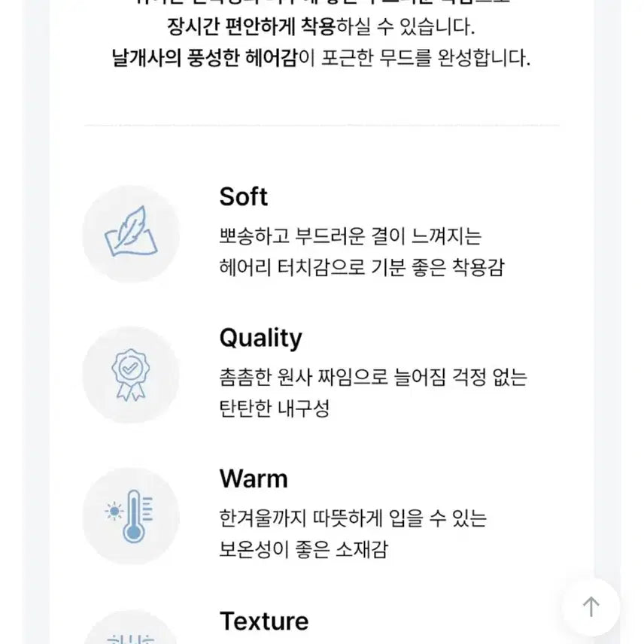Click the text line '헤어리 터치감으로 기분 좋은 착용감'

(x=361, y=268)
